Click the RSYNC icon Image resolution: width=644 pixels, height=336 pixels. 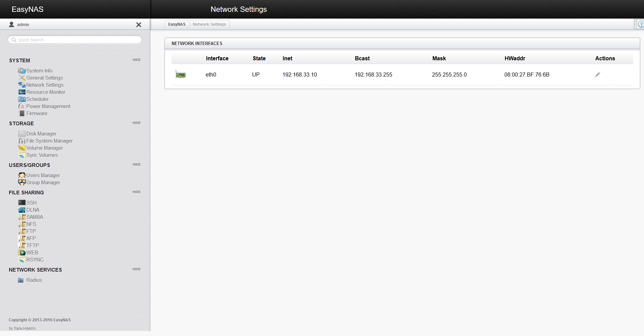(22, 260)
